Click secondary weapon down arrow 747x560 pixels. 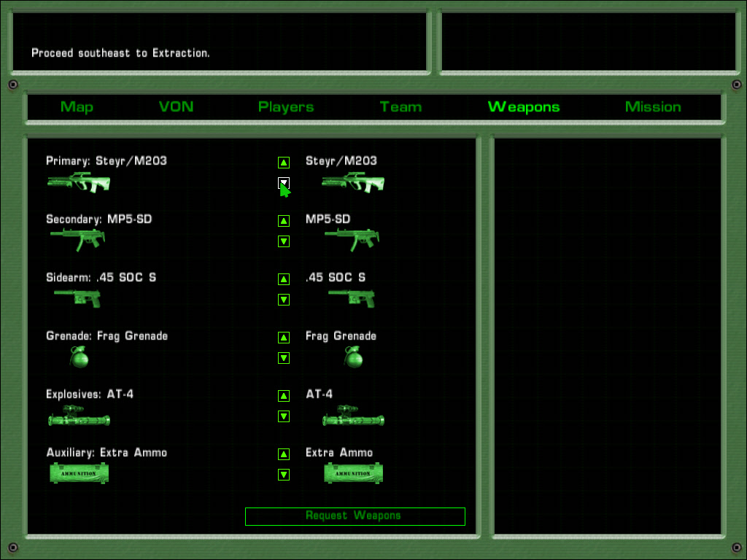[x=284, y=241]
